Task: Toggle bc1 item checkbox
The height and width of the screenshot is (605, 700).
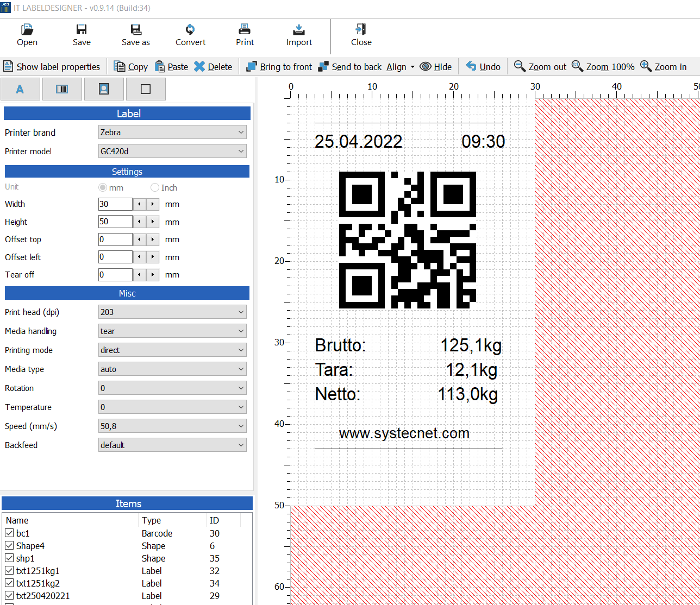Action: [x=9, y=533]
